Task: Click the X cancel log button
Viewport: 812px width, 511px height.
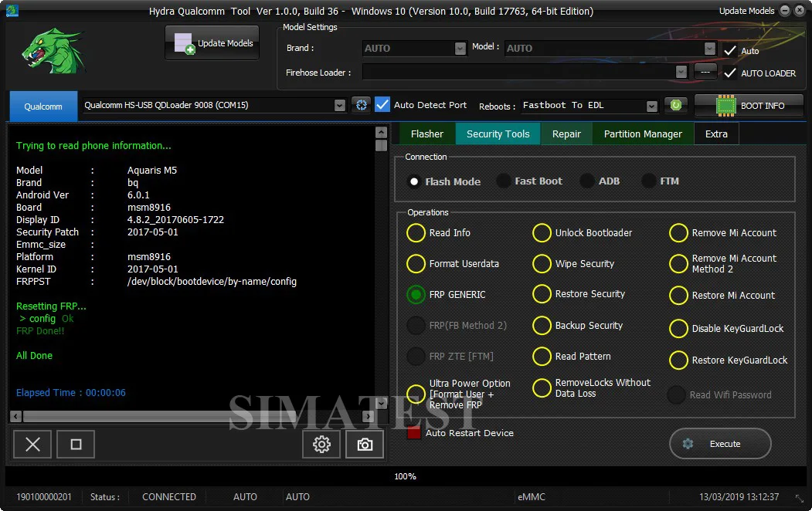Action: (x=32, y=445)
